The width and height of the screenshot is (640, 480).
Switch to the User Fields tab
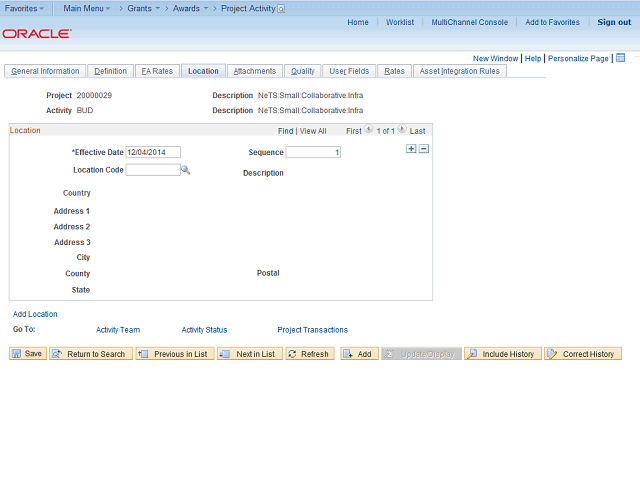(349, 71)
